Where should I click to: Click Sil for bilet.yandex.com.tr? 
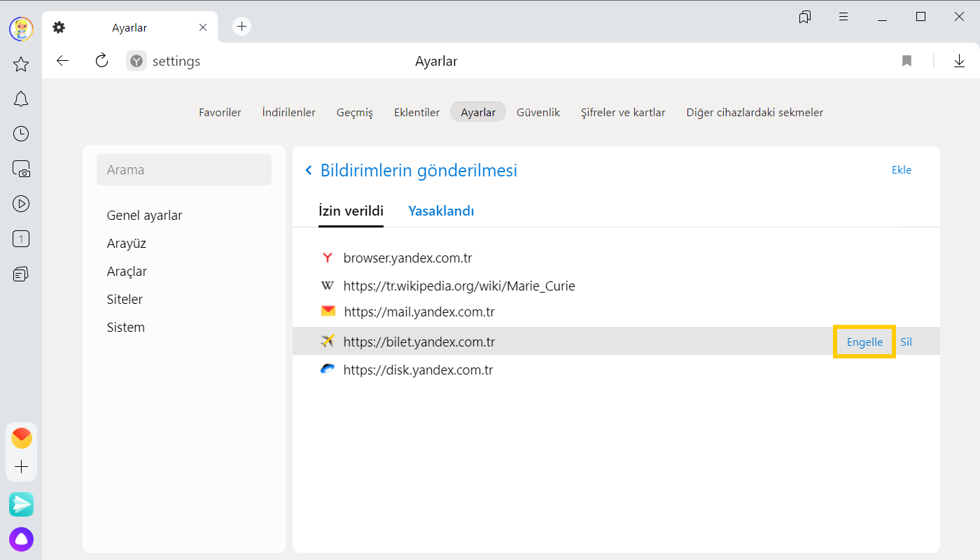pos(906,342)
